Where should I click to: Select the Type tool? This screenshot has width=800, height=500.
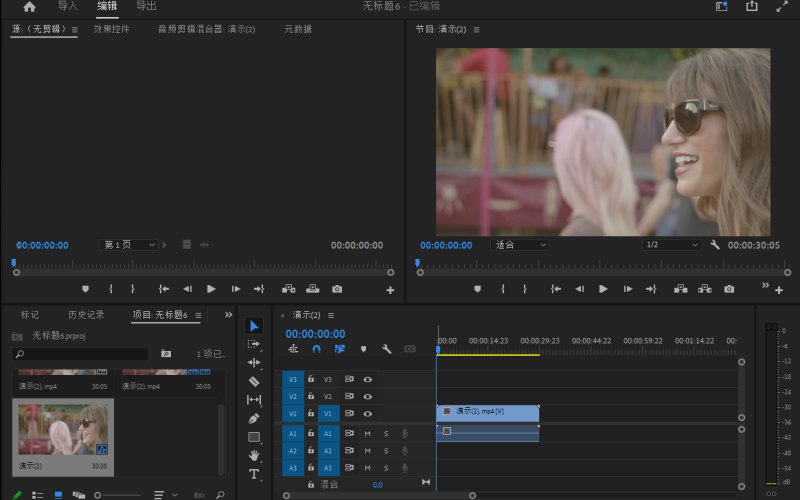coord(254,474)
